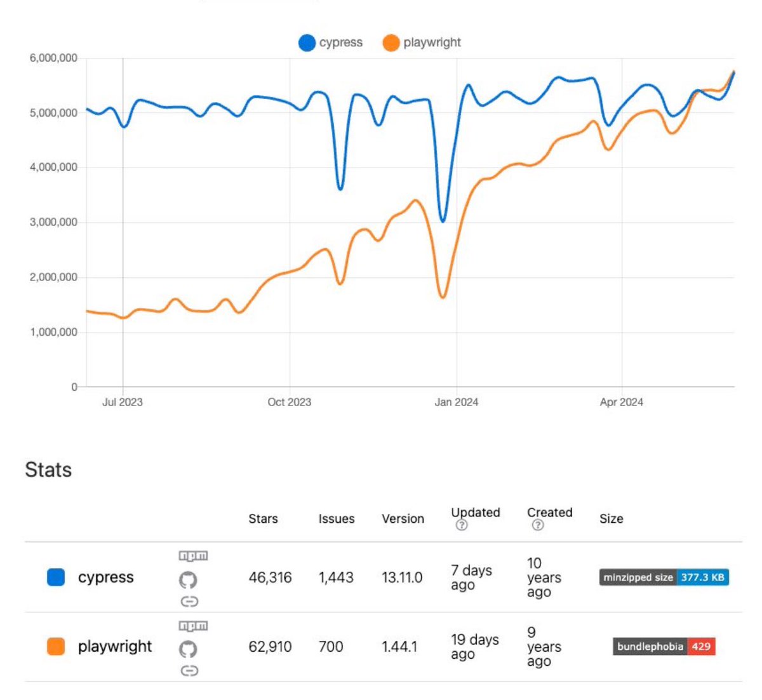Click the Jan 2024 axis label
The image size is (762, 700).
pos(457,402)
